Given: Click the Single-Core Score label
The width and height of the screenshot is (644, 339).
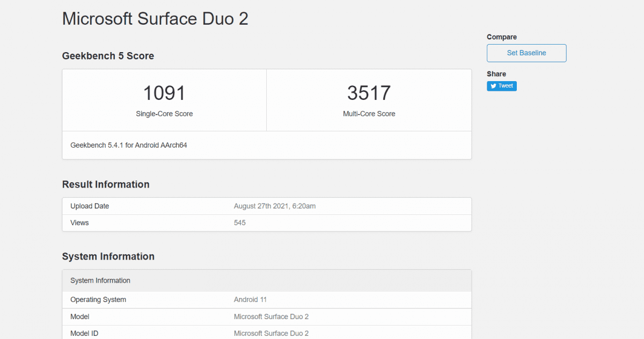Looking at the screenshot, I should 164,114.
